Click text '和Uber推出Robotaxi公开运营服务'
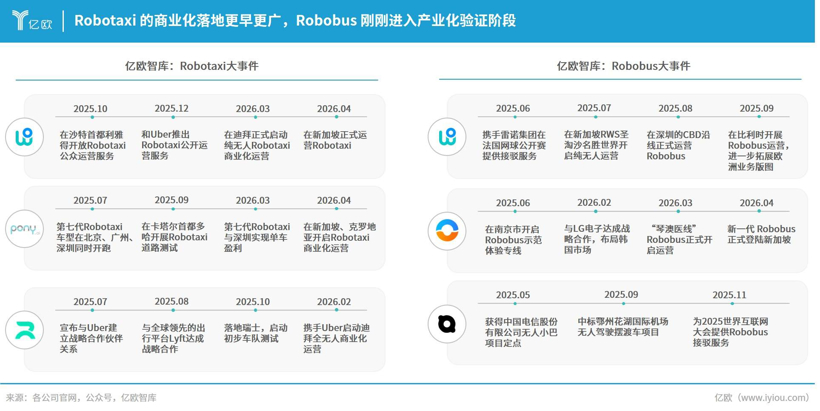The width and height of the screenshot is (820, 411). (175, 145)
